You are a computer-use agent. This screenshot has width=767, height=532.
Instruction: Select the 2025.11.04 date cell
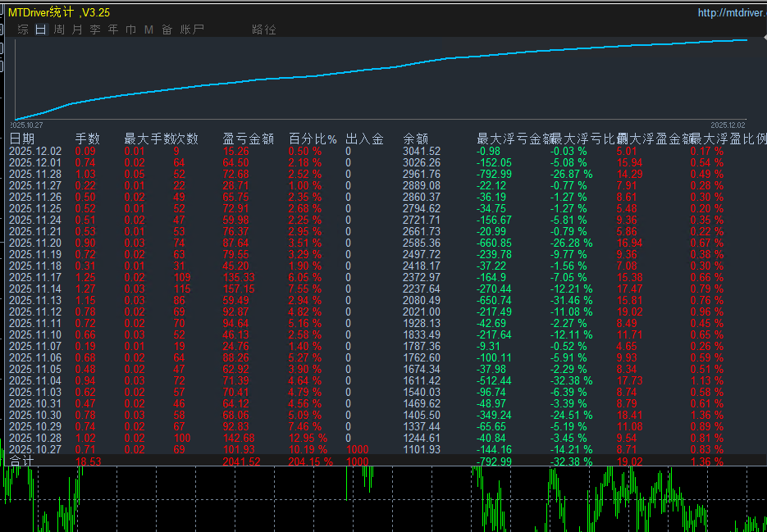[35, 380]
